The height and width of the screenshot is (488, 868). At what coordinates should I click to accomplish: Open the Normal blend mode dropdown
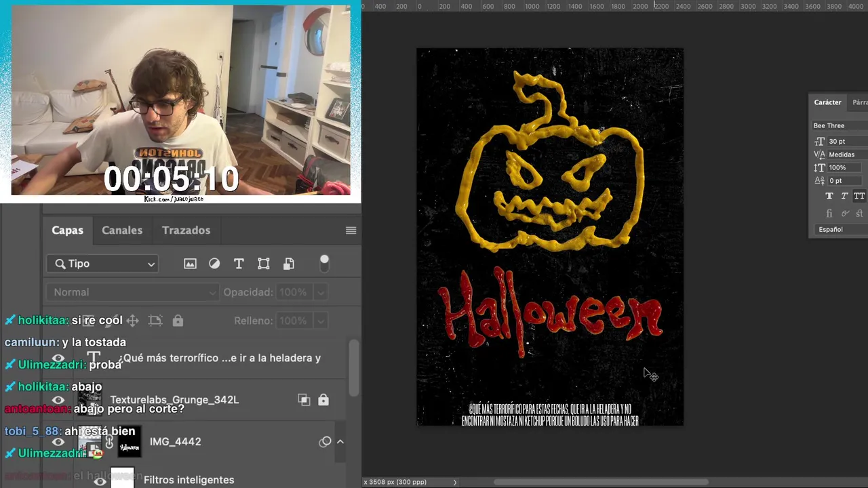[x=132, y=292]
